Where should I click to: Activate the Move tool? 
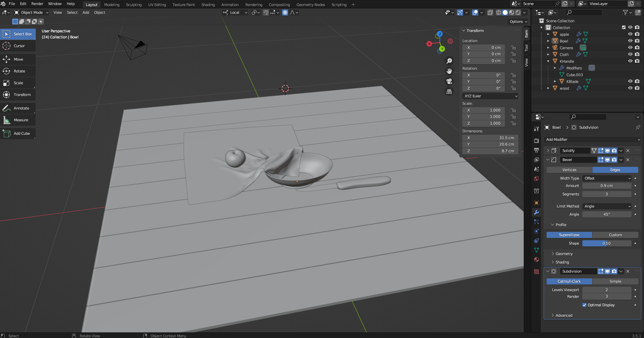pyautogui.click(x=18, y=59)
